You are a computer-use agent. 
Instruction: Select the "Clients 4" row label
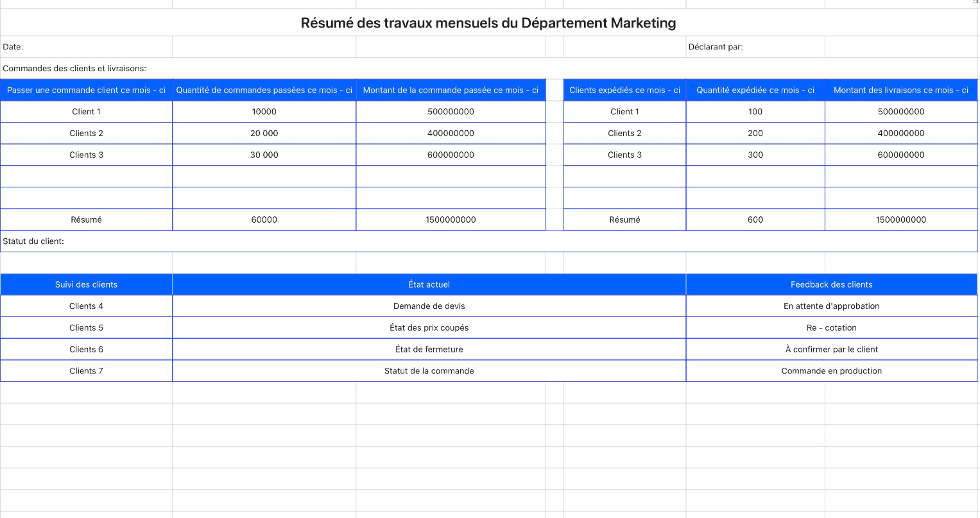(86, 307)
